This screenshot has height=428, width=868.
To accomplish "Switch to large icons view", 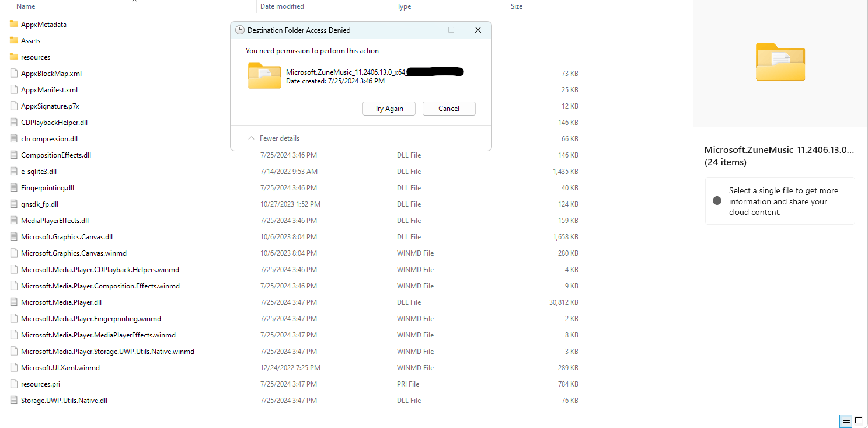I will 859,420.
